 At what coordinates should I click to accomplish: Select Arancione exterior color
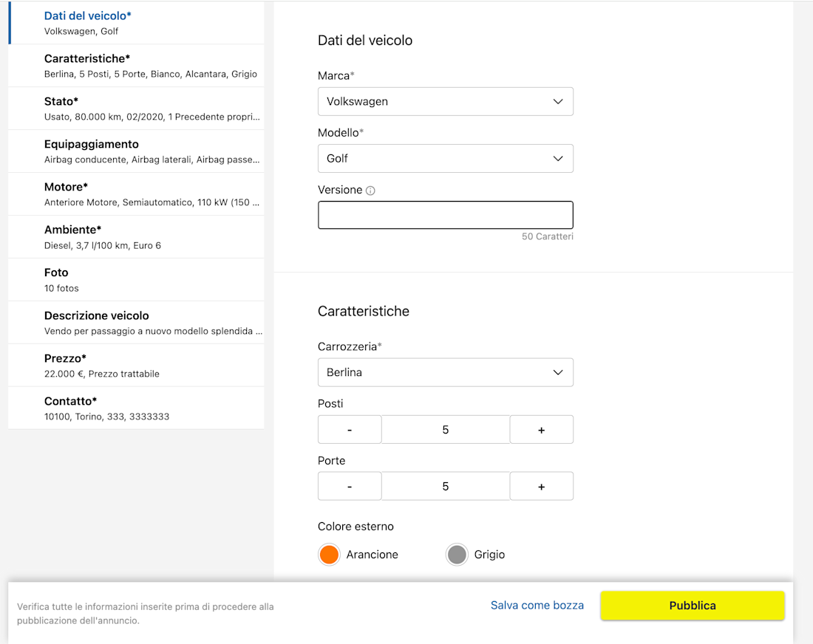coord(329,555)
